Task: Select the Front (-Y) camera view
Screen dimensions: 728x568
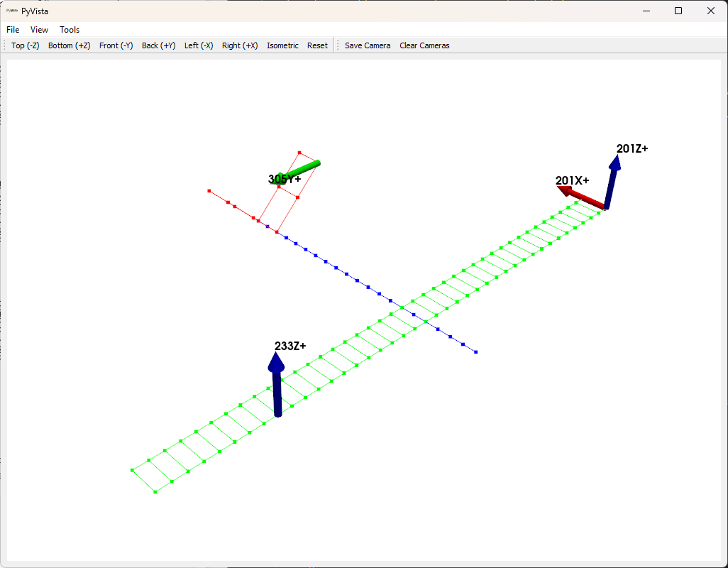Action: [x=116, y=45]
